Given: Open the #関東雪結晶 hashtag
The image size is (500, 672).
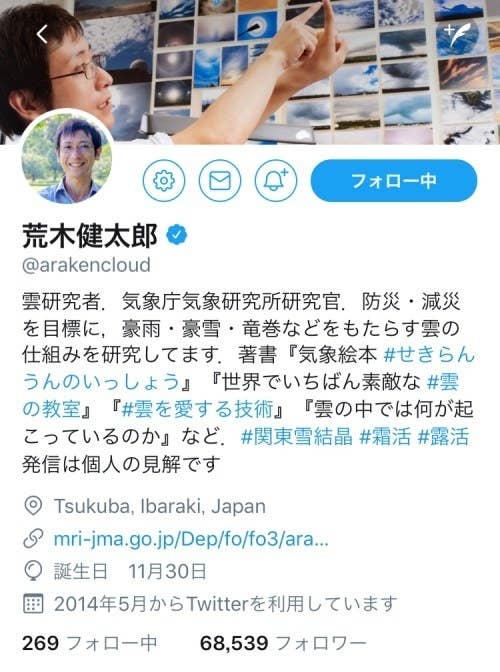Looking at the screenshot, I should tap(297, 437).
